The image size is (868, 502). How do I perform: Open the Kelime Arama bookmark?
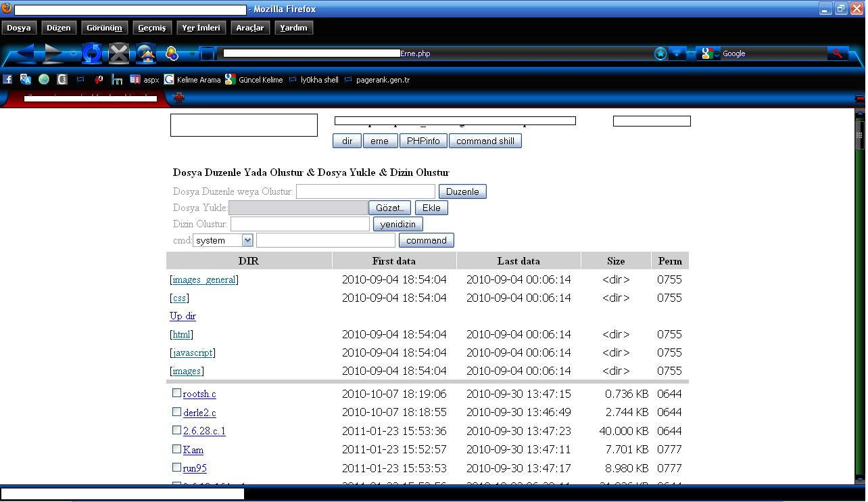coord(193,79)
